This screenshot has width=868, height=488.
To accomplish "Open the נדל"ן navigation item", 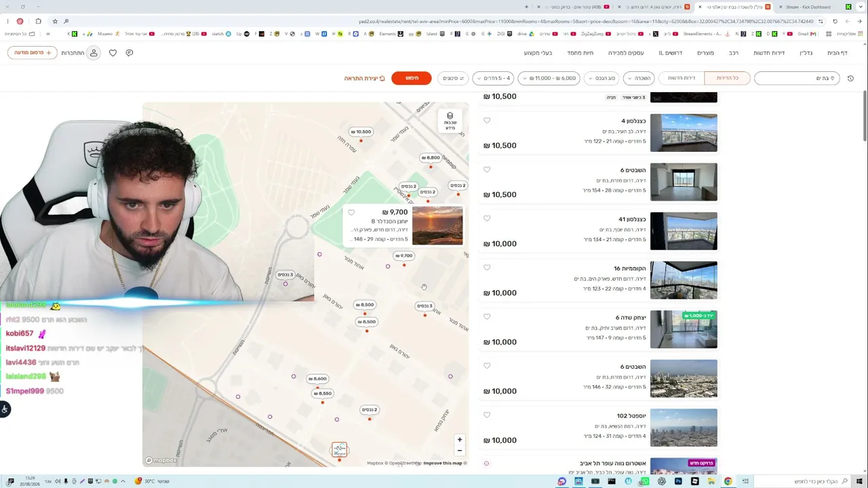I will click(x=806, y=53).
